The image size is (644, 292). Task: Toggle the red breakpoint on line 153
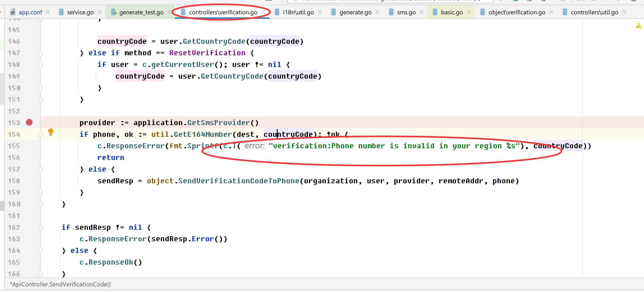29,122
